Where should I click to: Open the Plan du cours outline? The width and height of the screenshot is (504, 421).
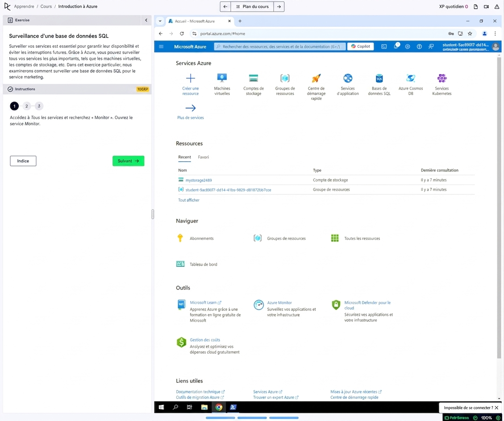pyautogui.click(x=252, y=6)
